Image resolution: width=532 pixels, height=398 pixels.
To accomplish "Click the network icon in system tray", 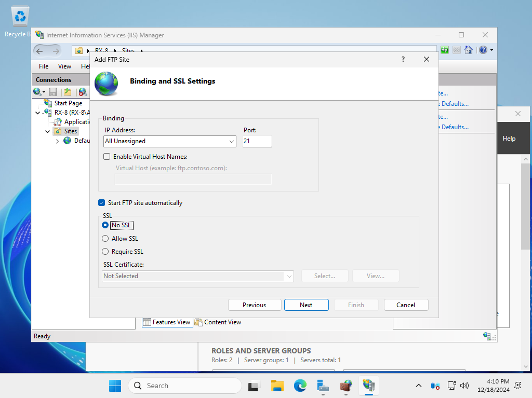I will 451,386.
